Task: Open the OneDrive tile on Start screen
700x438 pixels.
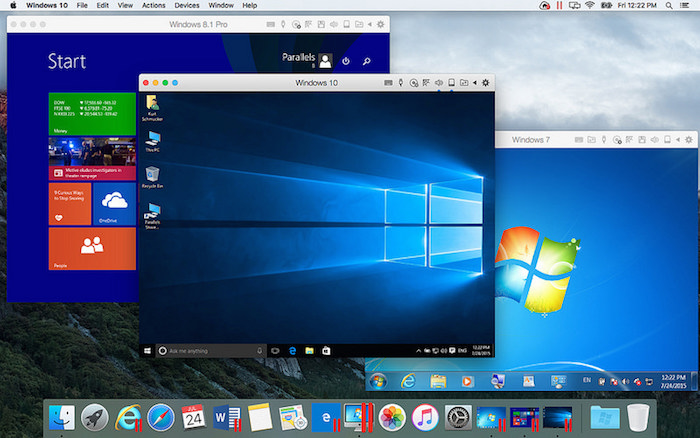Action: click(114, 203)
